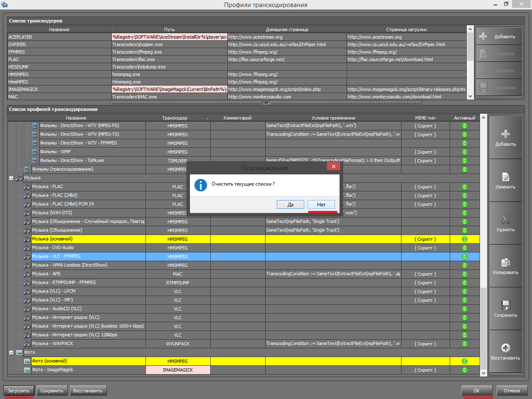Click the Удалить delete icon for profiles
532x399 pixels.
(x=505, y=220)
